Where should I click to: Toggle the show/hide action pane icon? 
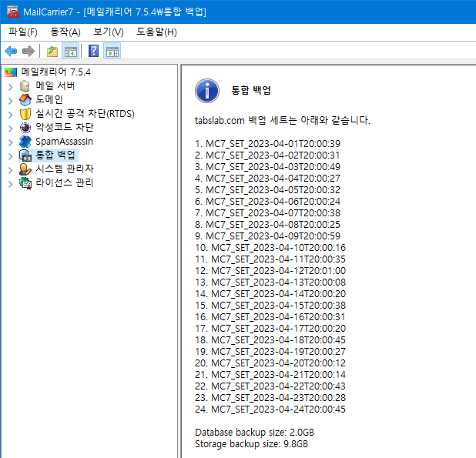click(x=112, y=52)
